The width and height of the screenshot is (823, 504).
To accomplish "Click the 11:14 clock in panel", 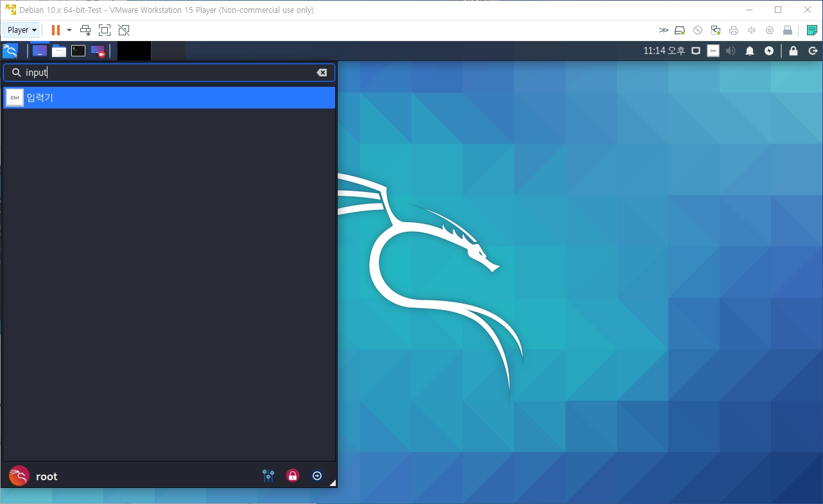I will point(664,51).
